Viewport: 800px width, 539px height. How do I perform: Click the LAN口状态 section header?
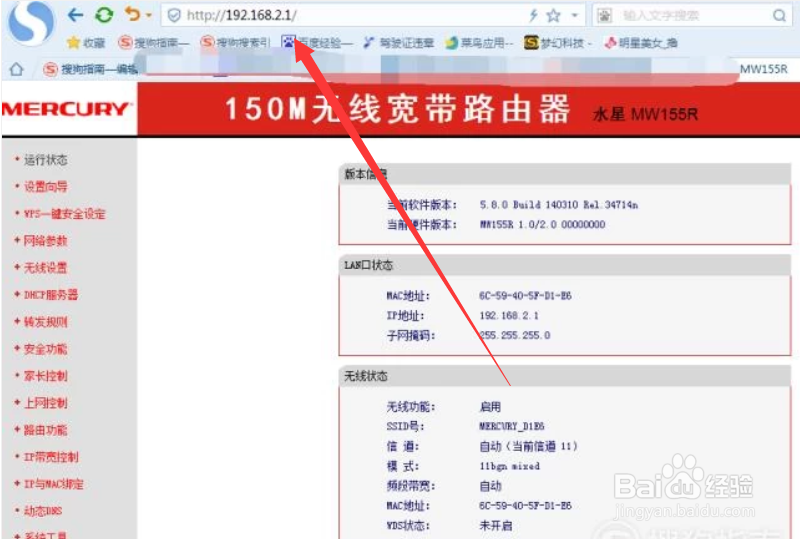[x=565, y=265]
